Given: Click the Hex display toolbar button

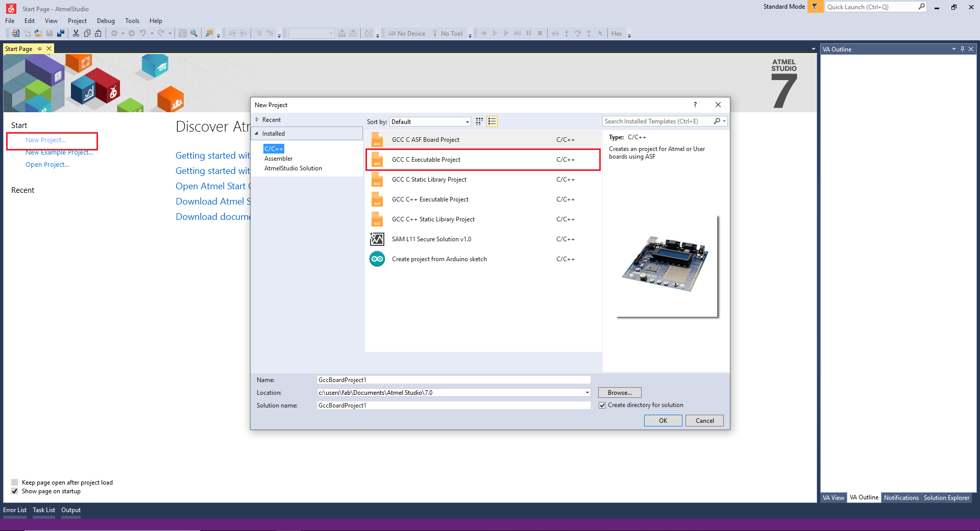Looking at the screenshot, I should coord(617,34).
